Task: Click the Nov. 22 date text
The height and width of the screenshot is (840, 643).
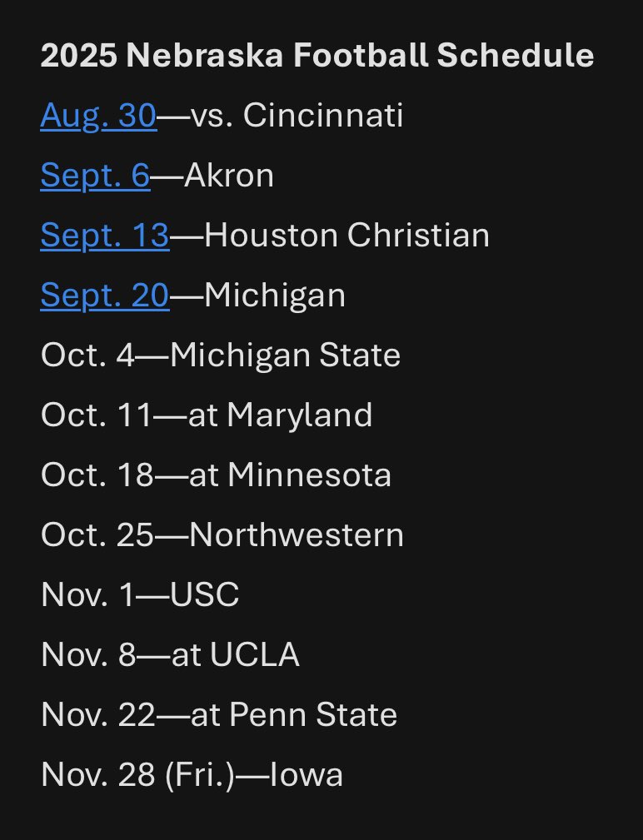Action: point(98,715)
